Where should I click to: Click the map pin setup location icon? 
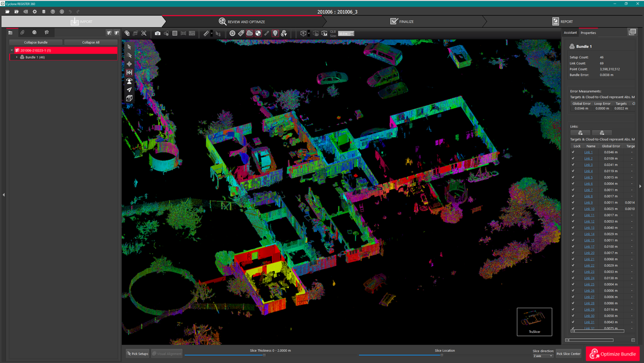click(x=275, y=33)
